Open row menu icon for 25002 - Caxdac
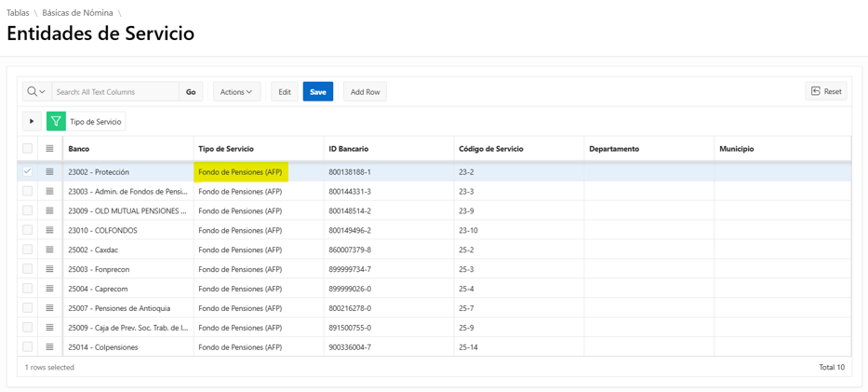 pos(49,250)
